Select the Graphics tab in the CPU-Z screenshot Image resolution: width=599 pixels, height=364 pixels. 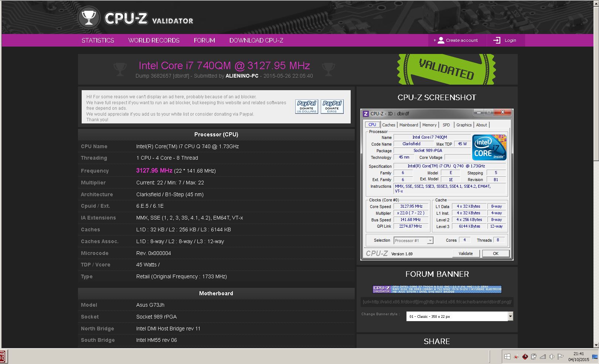tap(464, 125)
